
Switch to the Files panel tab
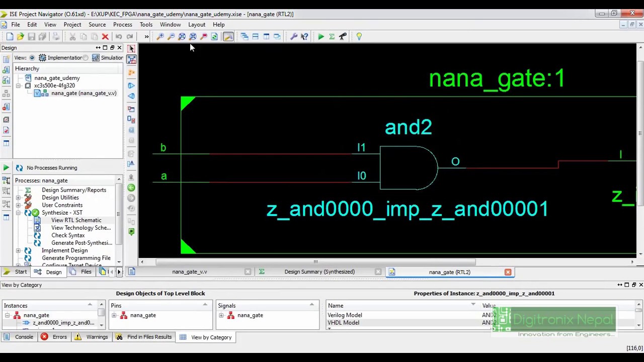pyautogui.click(x=81, y=272)
